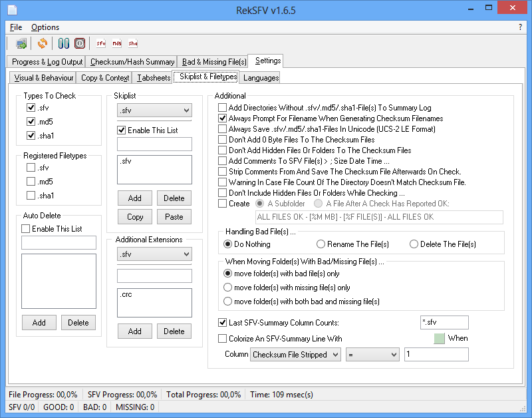Check 'Strip Comments From And Save' option
This screenshot has height=418, width=532.
(x=222, y=172)
